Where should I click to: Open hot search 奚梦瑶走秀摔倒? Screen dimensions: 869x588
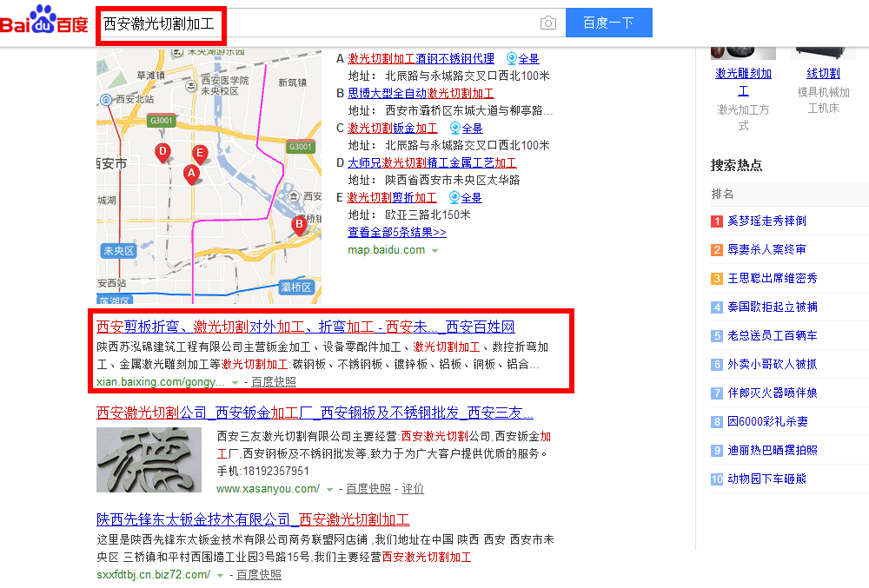pos(767,221)
